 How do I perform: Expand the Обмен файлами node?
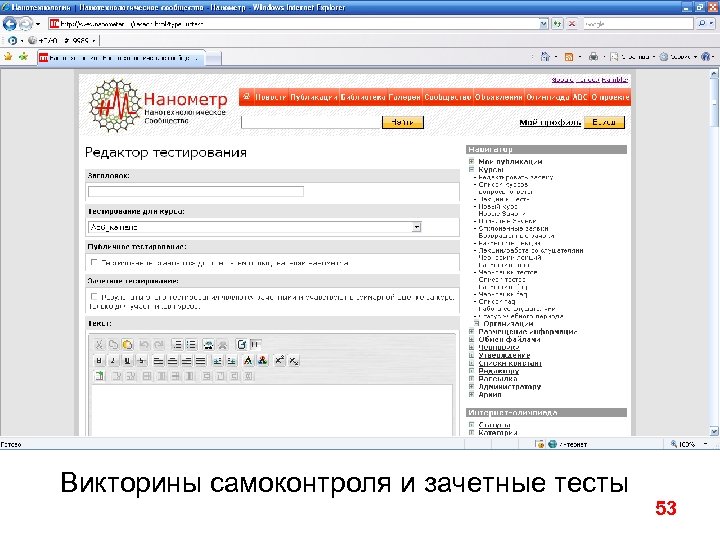click(471, 339)
